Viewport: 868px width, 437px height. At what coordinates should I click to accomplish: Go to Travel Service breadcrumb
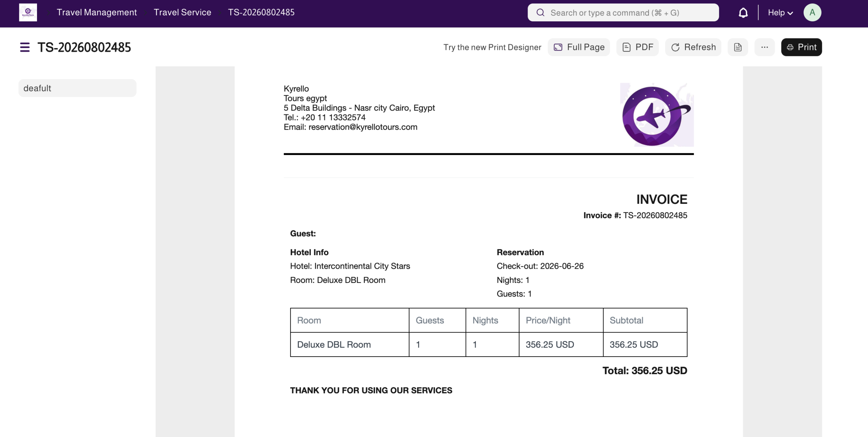182,13
